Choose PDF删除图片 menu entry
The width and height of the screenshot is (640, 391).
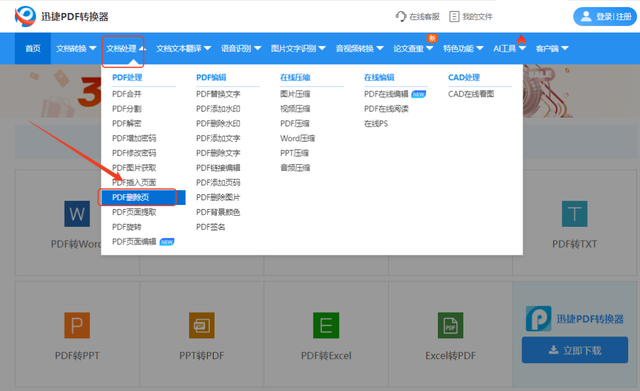click(218, 198)
